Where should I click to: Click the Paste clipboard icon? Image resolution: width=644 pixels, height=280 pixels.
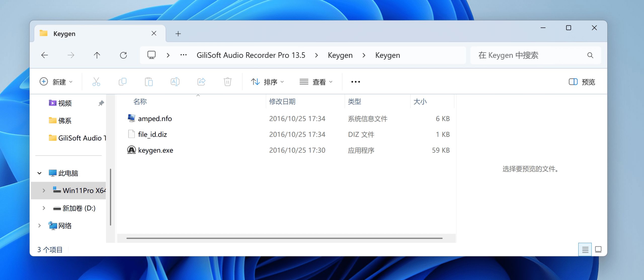pyautogui.click(x=149, y=82)
